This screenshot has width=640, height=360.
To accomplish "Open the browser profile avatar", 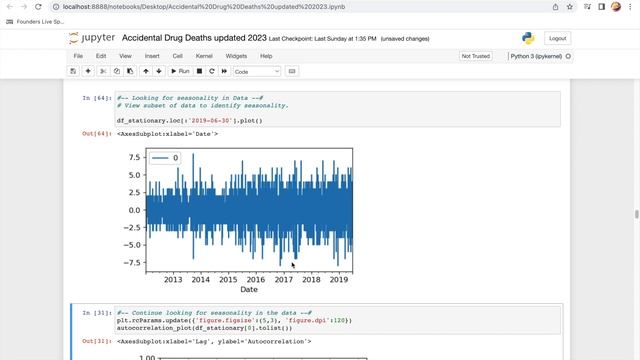I will (616, 7).
